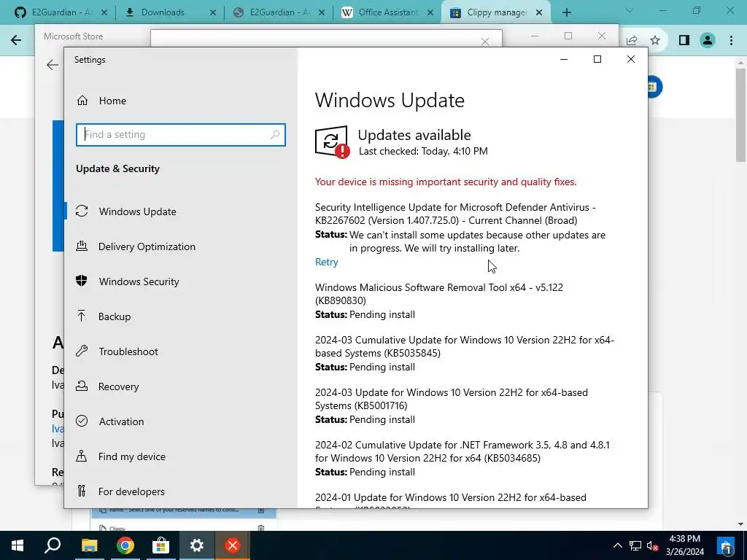Focus the Find a setting search box

pos(181,135)
